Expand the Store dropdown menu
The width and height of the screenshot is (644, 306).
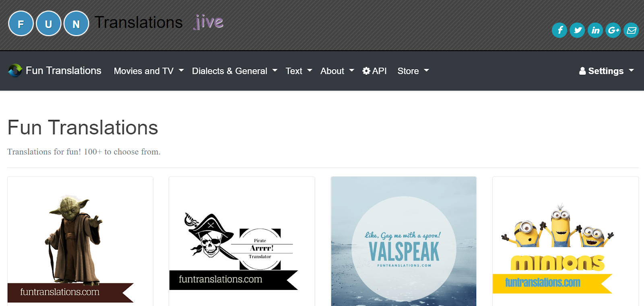[x=413, y=71]
